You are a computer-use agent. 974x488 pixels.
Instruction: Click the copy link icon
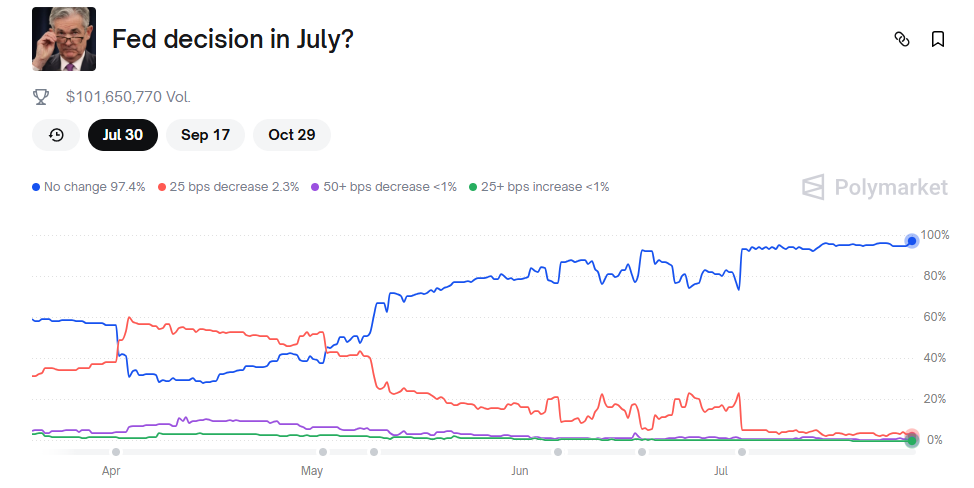click(x=901, y=39)
